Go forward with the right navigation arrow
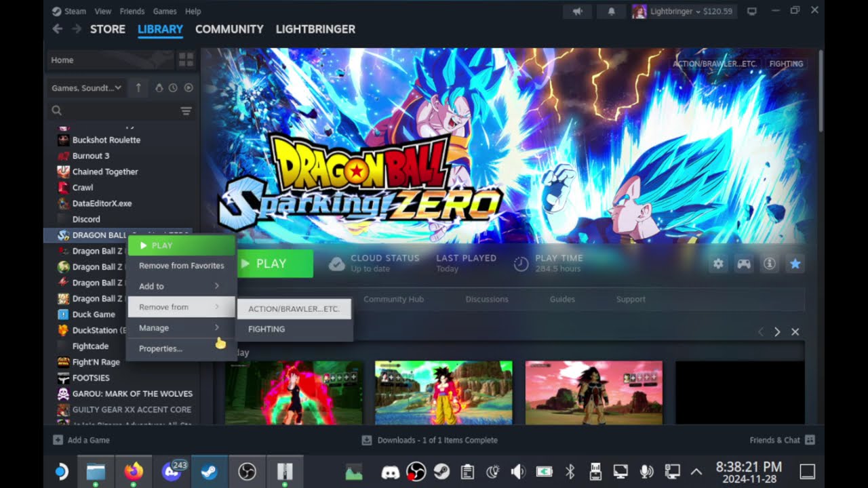Viewport: 868px width, 488px height. [77, 29]
